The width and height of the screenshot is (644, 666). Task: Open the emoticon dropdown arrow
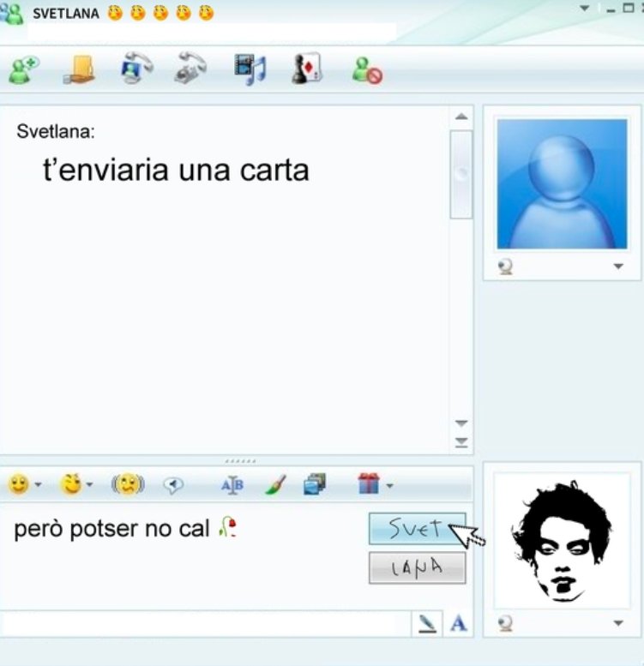39,484
